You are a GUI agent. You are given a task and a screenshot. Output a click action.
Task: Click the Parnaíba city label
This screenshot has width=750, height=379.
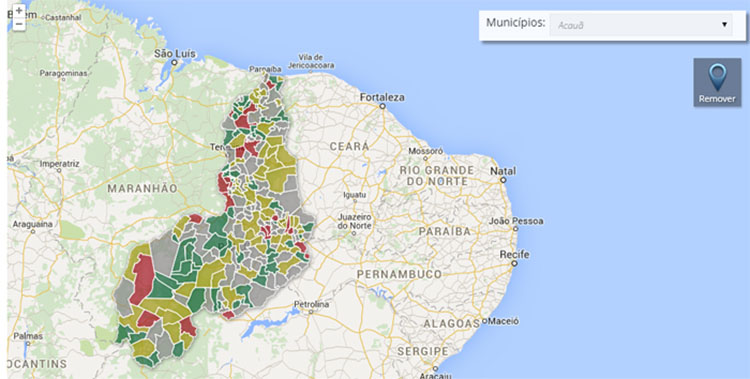point(265,69)
